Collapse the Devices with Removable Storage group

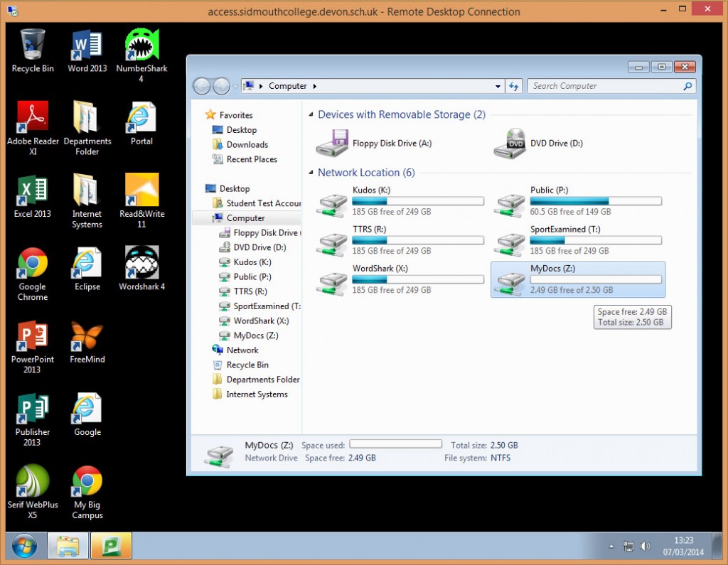[312, 115]
